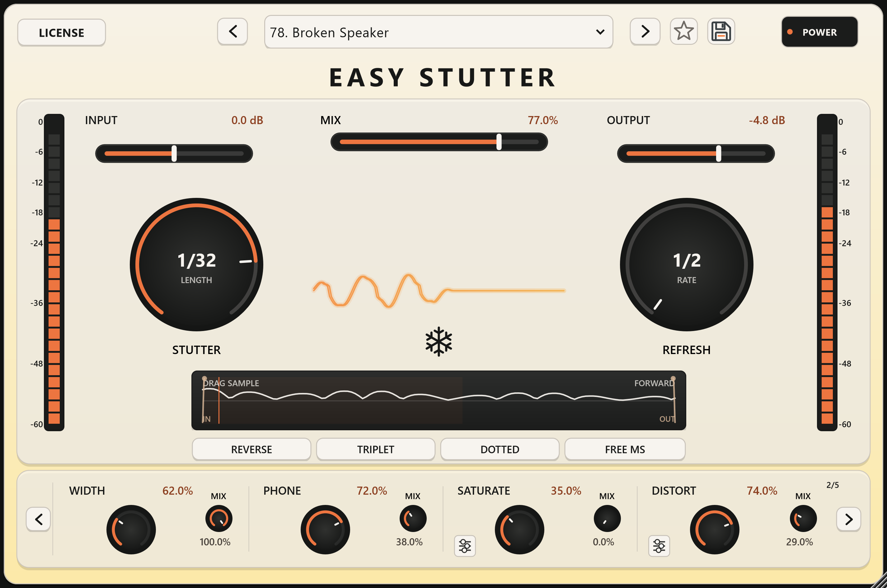Open the Saturate settings sliders icon
Viewport: 887px width, 588px height.
click(465, 546)
